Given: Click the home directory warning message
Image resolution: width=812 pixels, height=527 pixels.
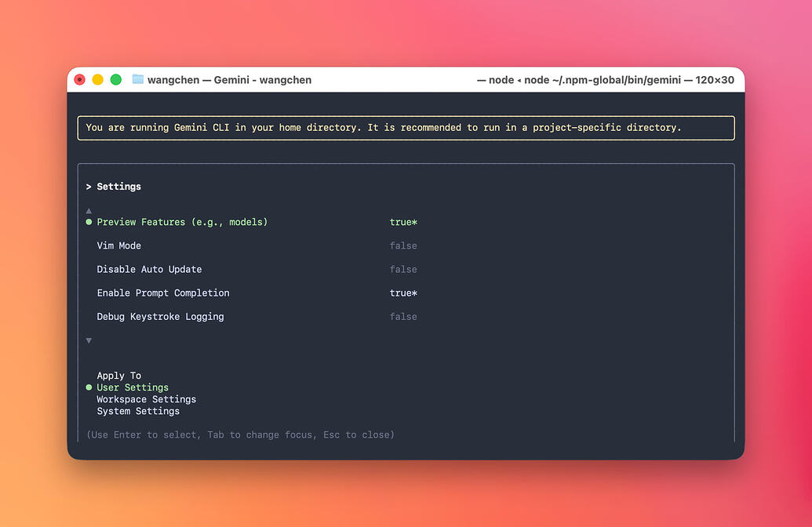Looking at the screenshot, I should 384,127.
